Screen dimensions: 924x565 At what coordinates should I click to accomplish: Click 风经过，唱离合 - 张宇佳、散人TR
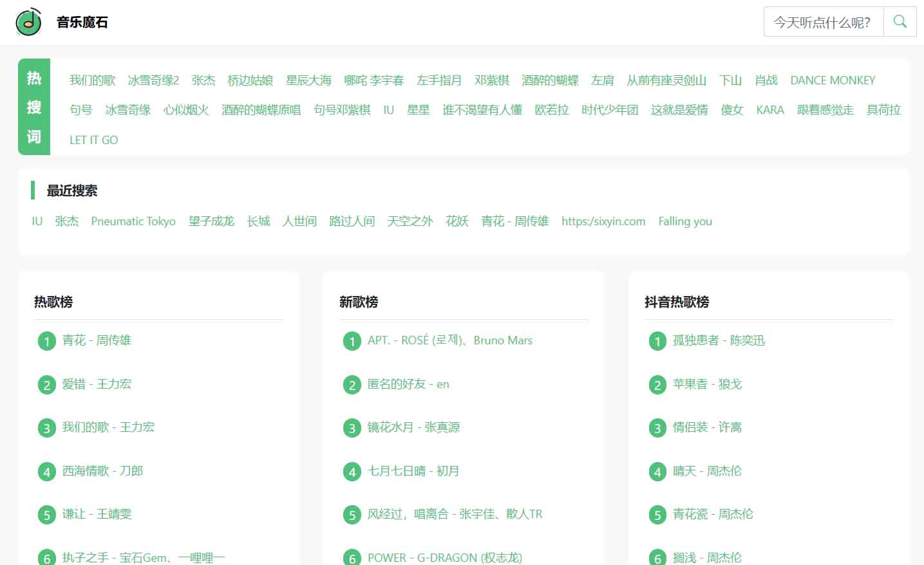tap(455, 514)
